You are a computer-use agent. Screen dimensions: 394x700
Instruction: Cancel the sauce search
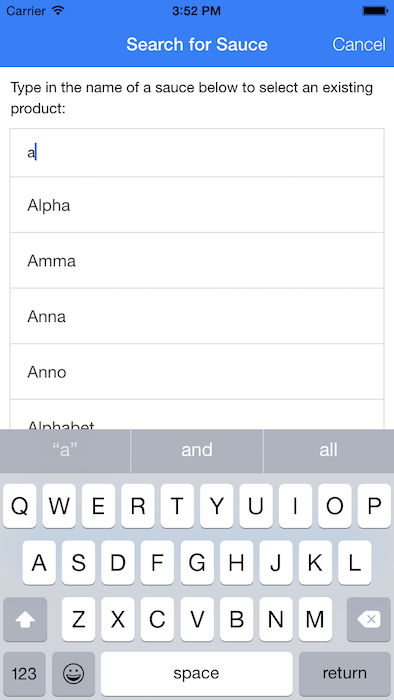point(359,44)
